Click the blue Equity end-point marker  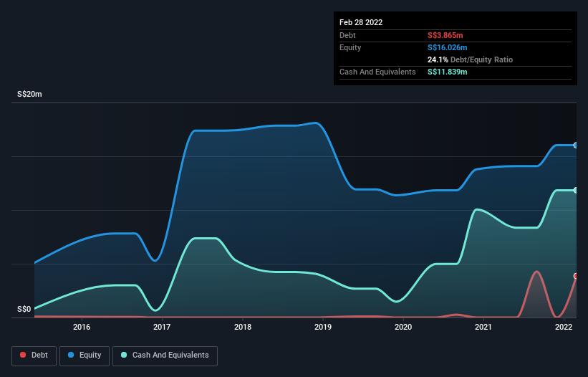pos(576,145)
